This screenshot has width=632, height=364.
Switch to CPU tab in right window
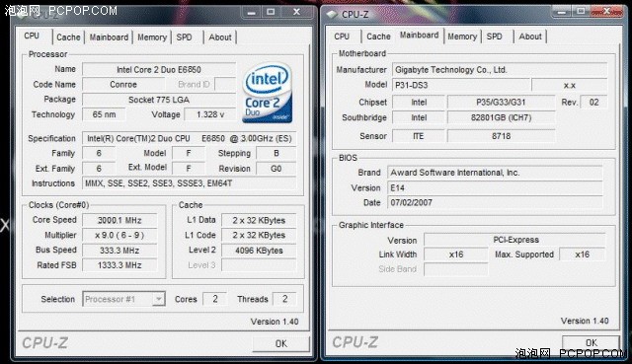342,36
